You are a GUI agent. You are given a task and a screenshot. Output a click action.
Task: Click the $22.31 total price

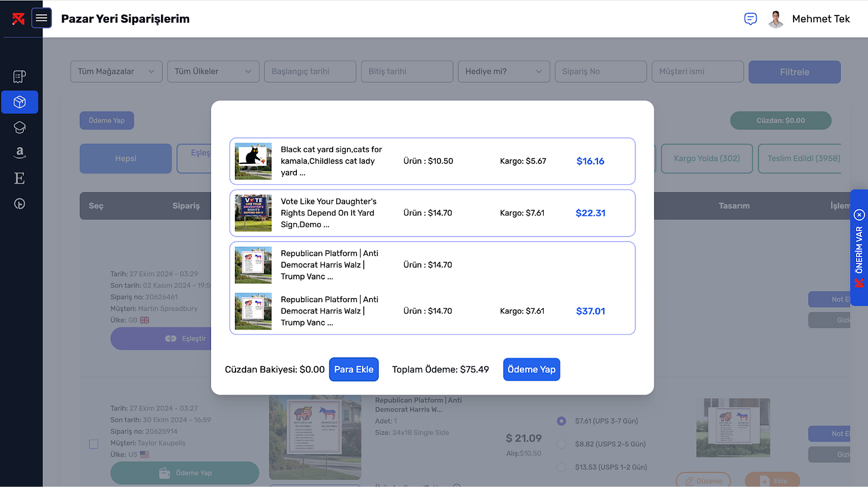590,213
